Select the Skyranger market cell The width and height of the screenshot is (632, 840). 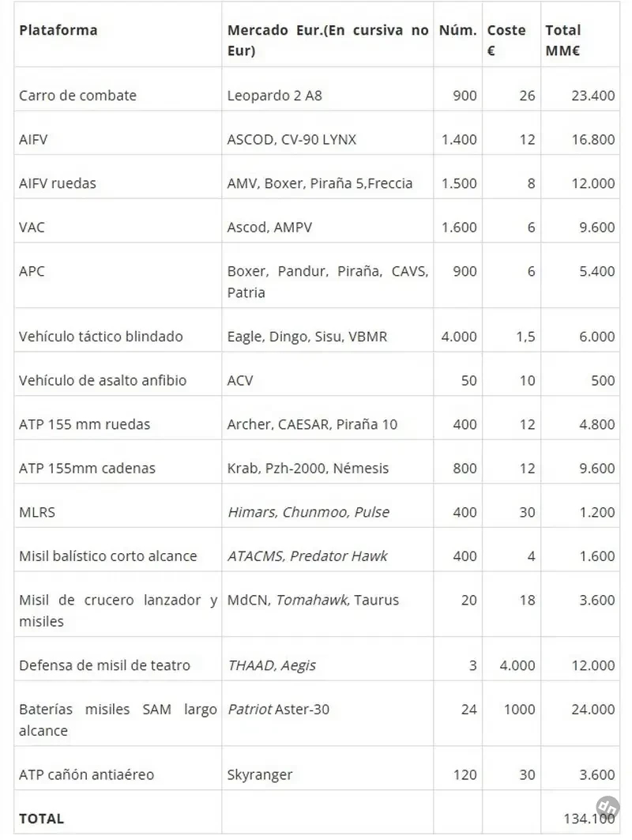260,774
